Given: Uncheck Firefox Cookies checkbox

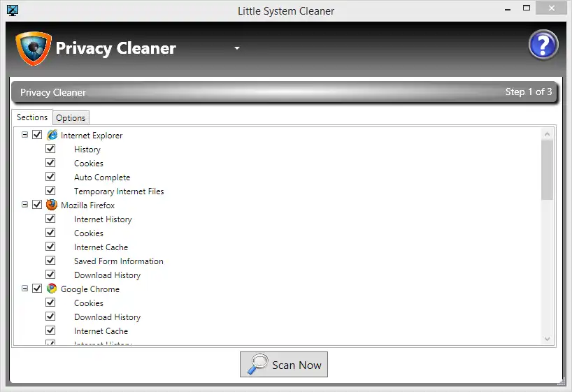Looking at the screenshot, I should [x=50, y=233].
